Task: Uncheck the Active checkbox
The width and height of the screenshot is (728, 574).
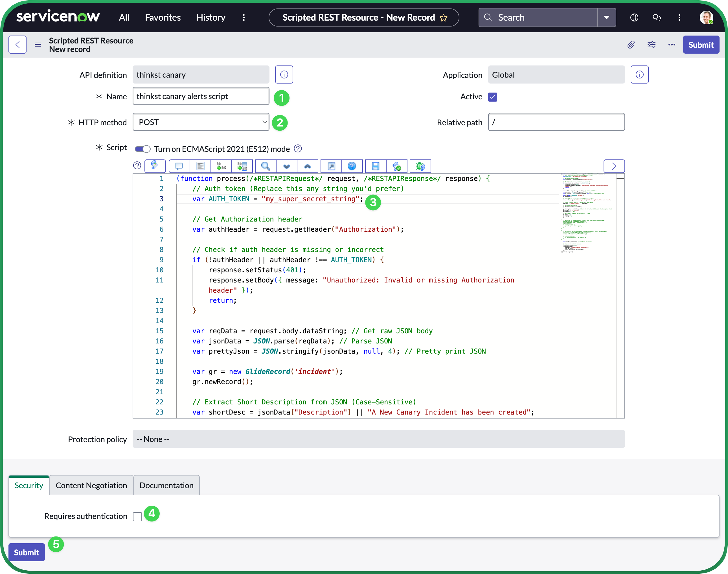Action: click(492, 97)
